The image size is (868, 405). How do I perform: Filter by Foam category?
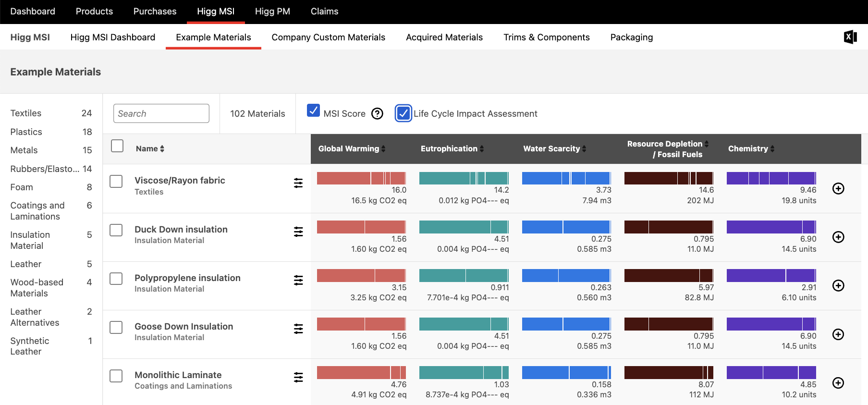[x=51, y=187]
